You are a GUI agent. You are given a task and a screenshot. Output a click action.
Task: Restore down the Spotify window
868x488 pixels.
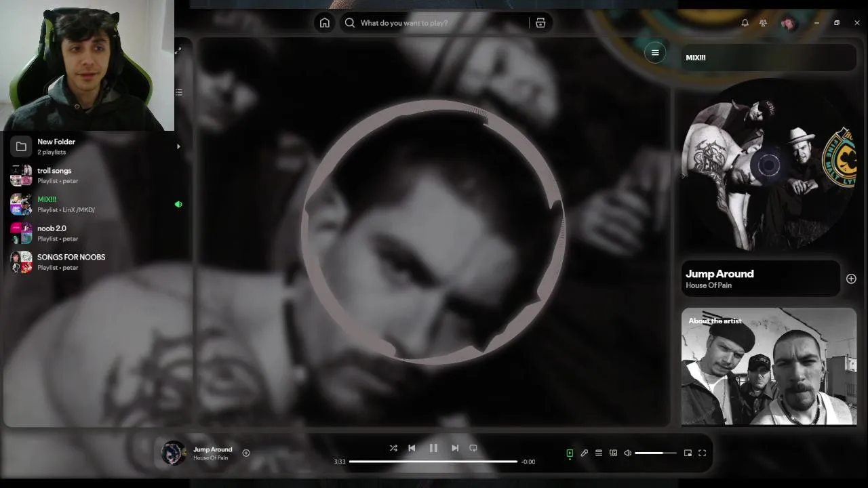point(837,23)
